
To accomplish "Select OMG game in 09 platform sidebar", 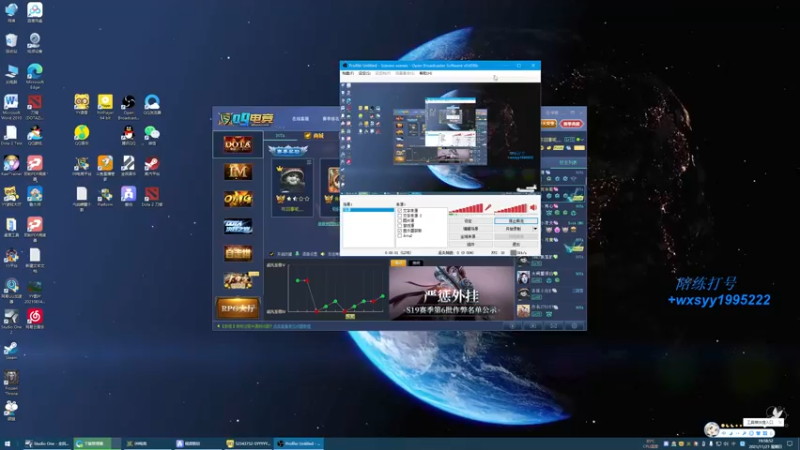I will click(238, 198).
